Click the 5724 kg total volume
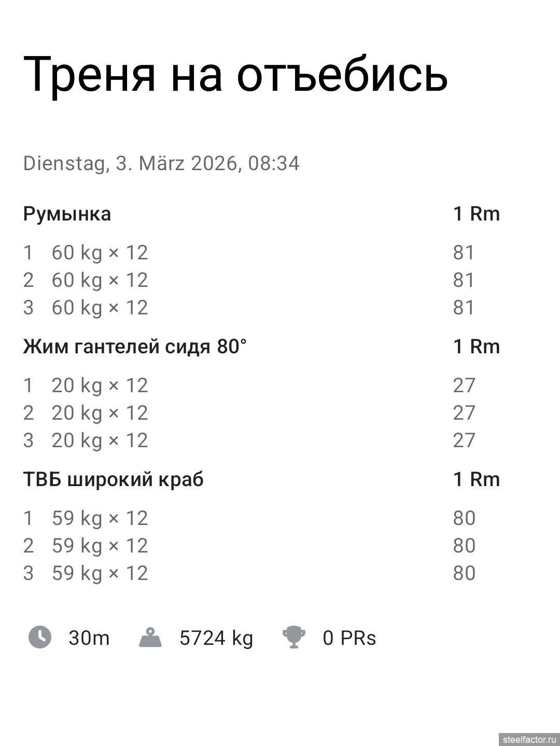Viewport: 560px width, 746px height. click(216, 638)
